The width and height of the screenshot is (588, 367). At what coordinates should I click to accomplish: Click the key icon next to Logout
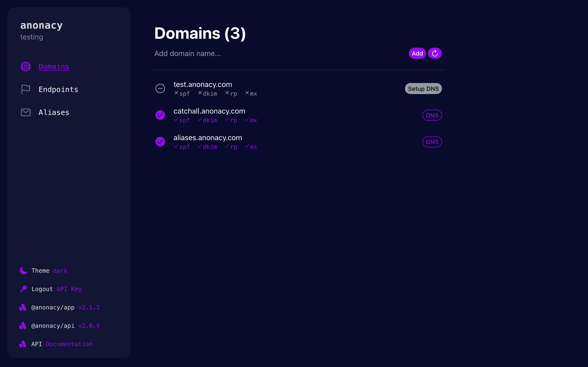[23, 289]
